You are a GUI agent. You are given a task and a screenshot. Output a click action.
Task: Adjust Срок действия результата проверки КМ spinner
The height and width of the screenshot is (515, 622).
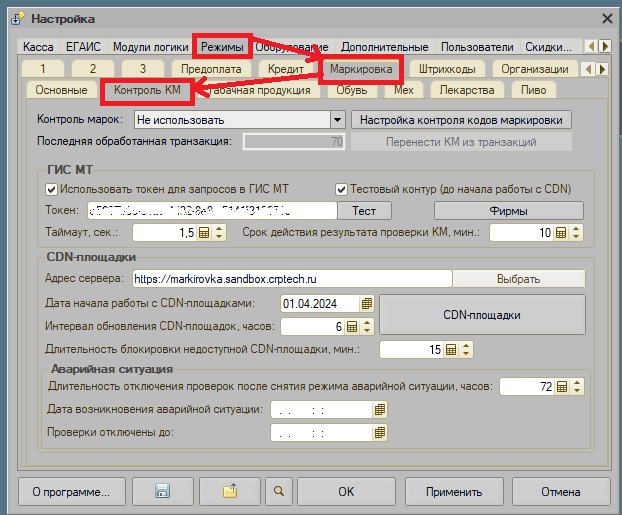(x=576, y=233)
